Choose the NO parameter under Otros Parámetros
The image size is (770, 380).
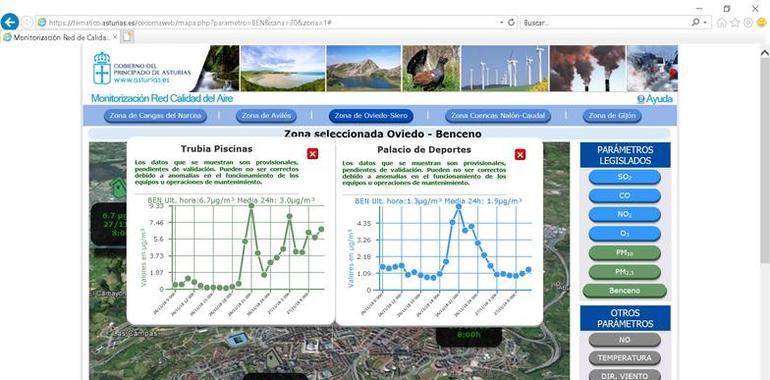point(624,340)
